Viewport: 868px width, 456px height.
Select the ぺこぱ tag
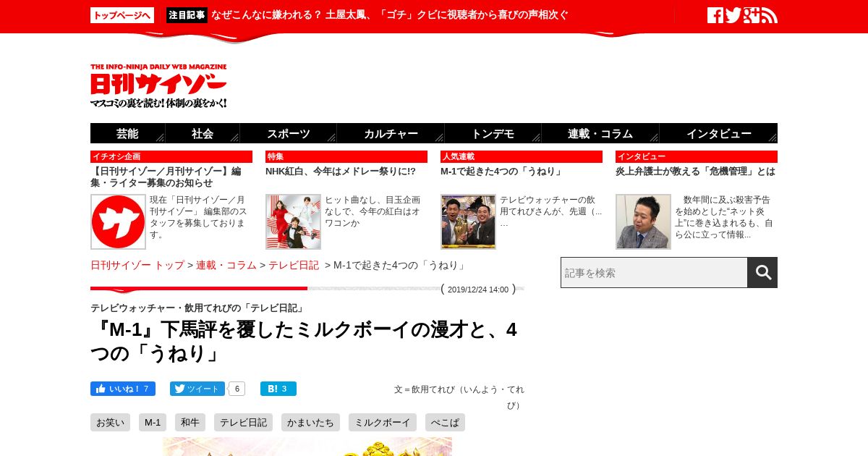[x=445, y=423]
